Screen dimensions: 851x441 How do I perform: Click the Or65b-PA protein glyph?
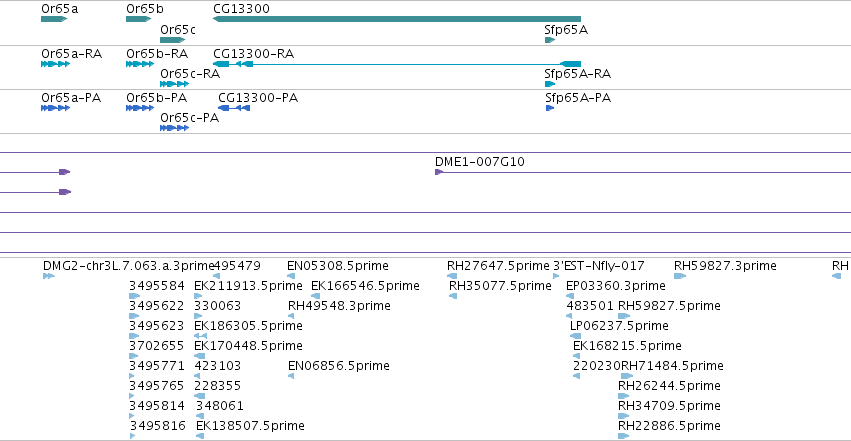pos(140,108)
